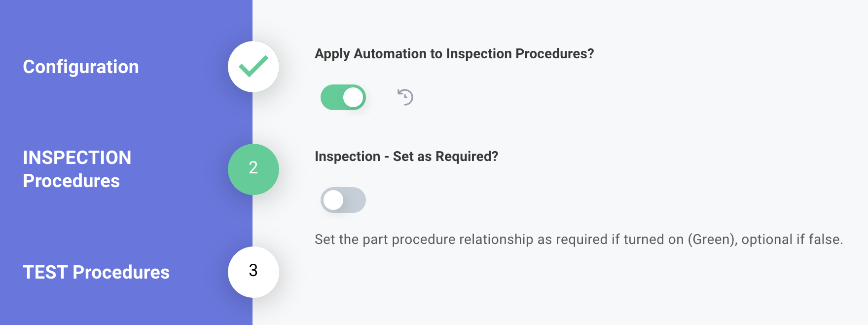Switch to TEST Procedures step
The width and height of the screenshot is (868, 325).
pyautogui.click(x=96, y=272)
